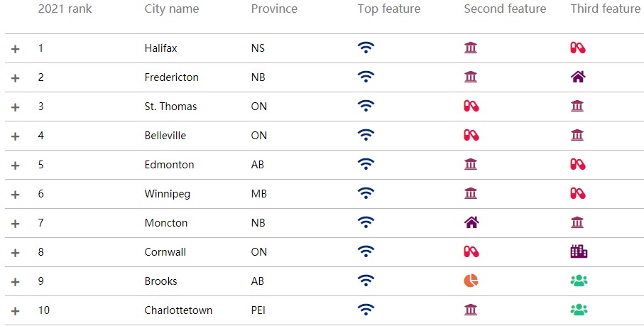644x326 pixels.
Task: Expand the Halifax row details
Action: 16,49
